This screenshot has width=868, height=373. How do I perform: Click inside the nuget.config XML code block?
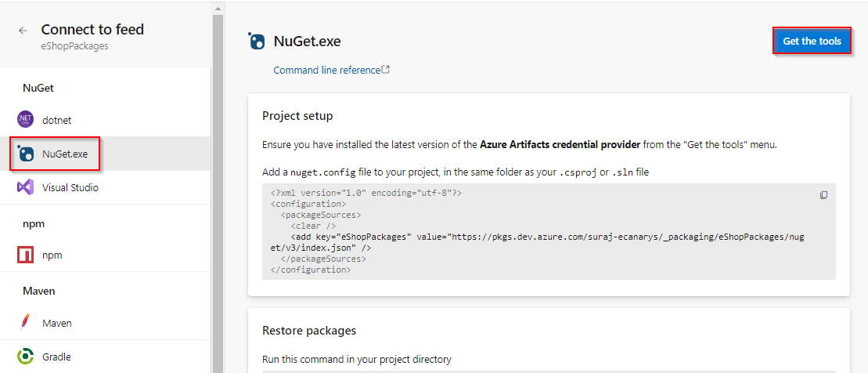[x=549, y=232]
